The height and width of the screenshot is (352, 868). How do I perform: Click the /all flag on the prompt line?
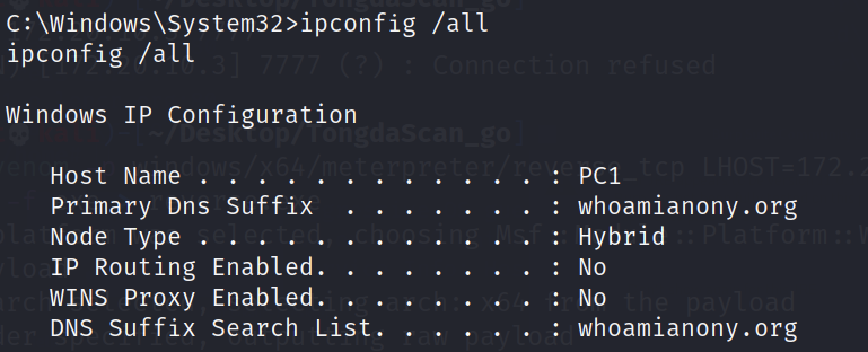point(459,24)
